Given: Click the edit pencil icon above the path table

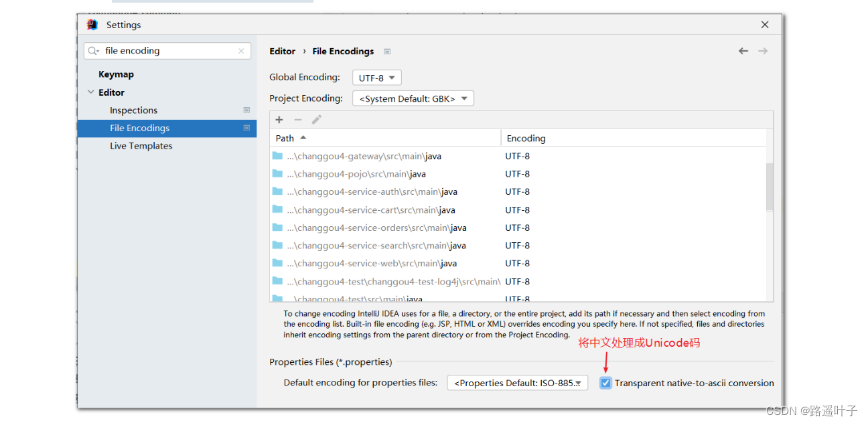Looking at the screenshot, I should pos(316,119).
